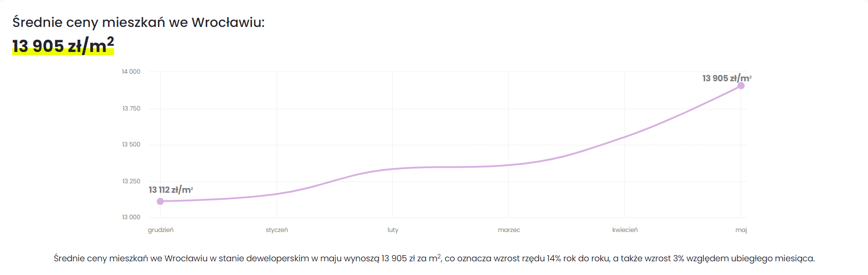Click the '14 000' y-axis value
Image resolution: width=868 pixels, height=275 pixels.
click(x=131, y=72)
